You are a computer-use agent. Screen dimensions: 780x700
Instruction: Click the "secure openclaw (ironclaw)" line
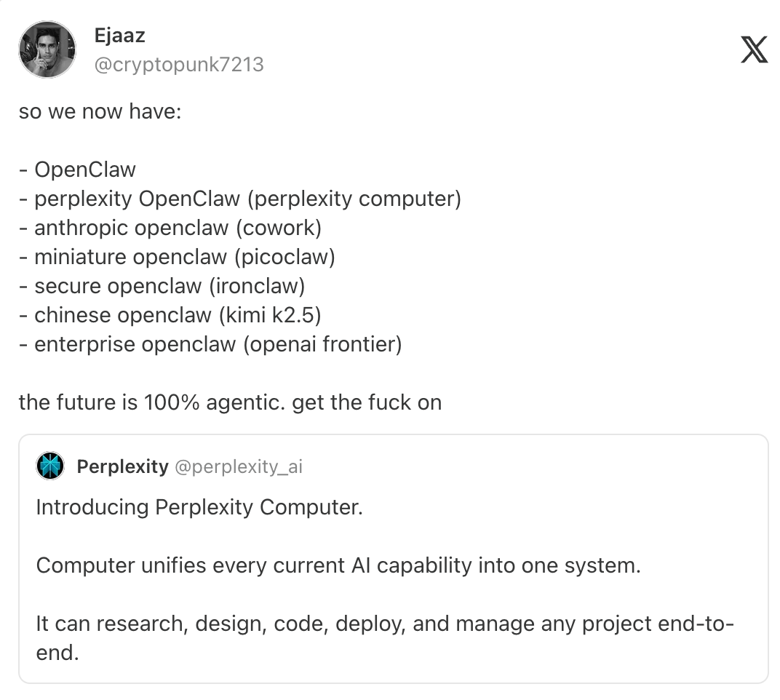click(162, 286)
